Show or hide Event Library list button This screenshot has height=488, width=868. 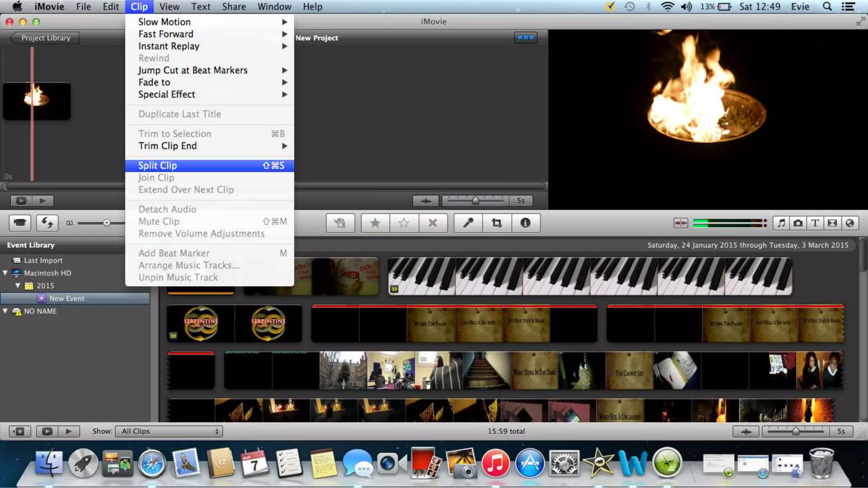pos(19,431)
